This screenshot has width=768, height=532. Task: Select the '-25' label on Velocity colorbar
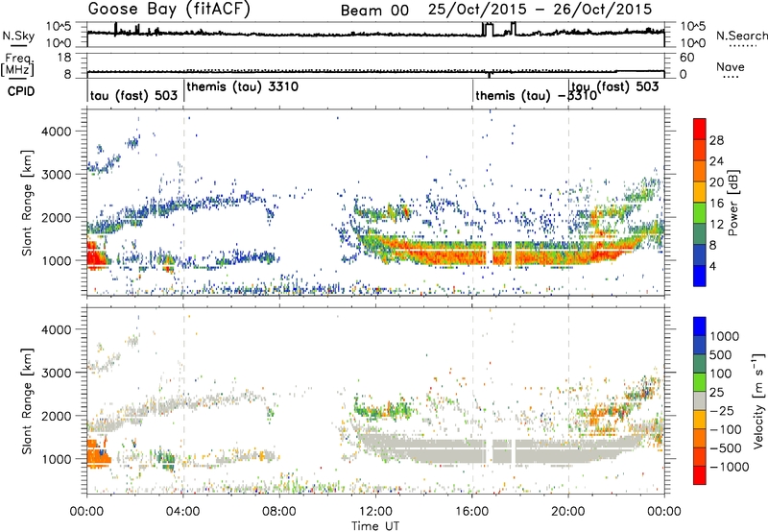click(x=720, y=411)
